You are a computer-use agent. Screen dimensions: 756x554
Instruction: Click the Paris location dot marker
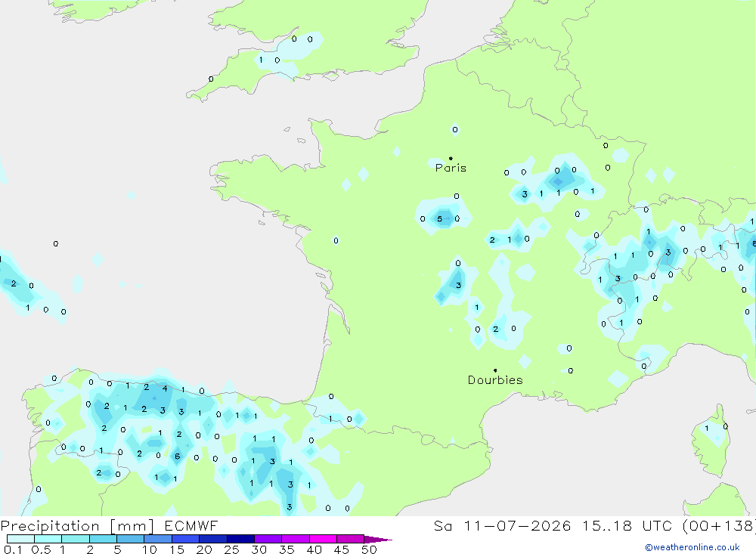451,158
